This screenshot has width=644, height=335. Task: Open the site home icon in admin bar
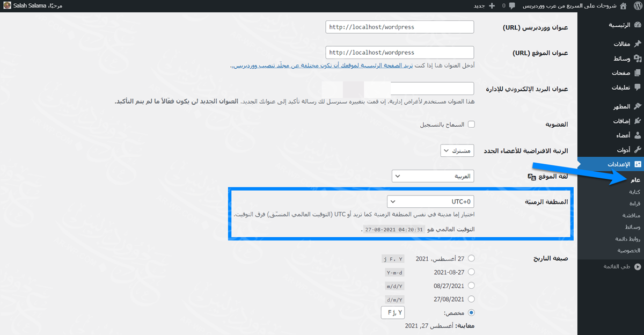(x=623, y=5)
